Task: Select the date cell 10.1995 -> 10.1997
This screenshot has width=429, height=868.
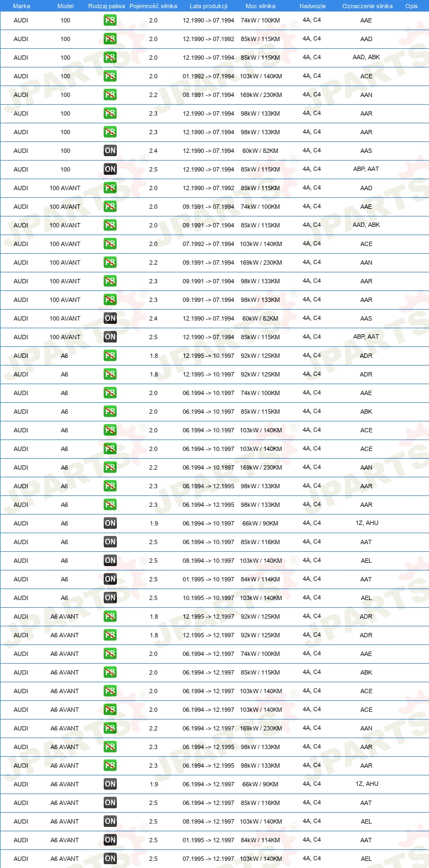Action: click(x=208, y=598)
